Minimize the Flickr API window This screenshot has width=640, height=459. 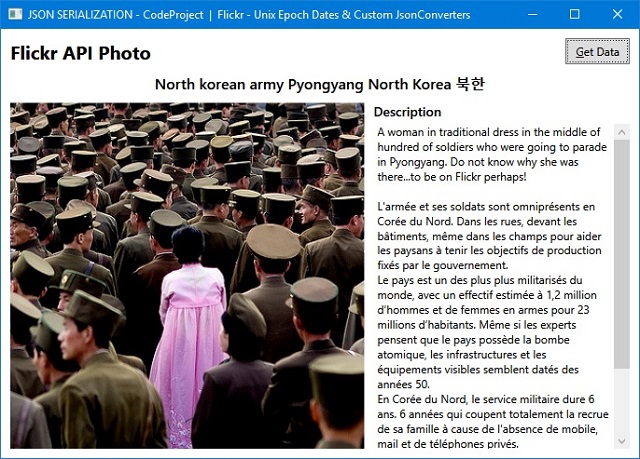pos(532,14)
